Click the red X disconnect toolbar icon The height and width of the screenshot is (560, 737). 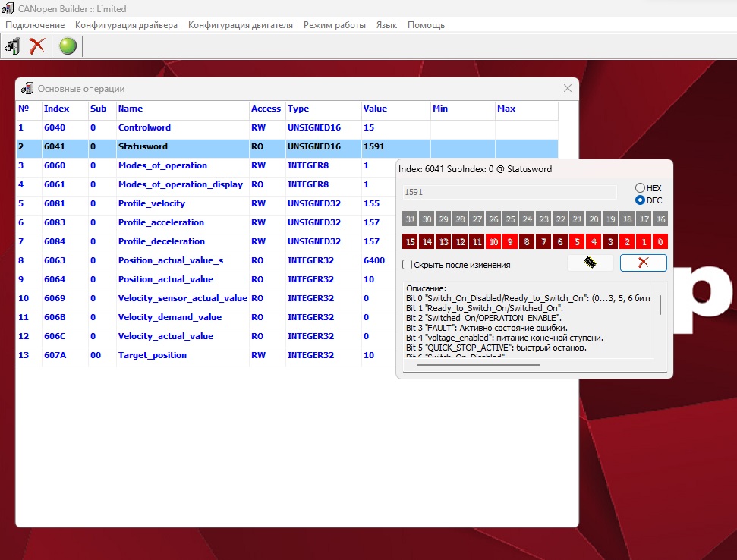click(36, 46)
